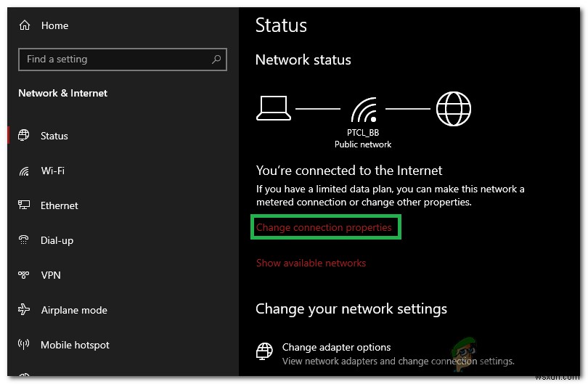Open Change adapter options

point(336,348)
